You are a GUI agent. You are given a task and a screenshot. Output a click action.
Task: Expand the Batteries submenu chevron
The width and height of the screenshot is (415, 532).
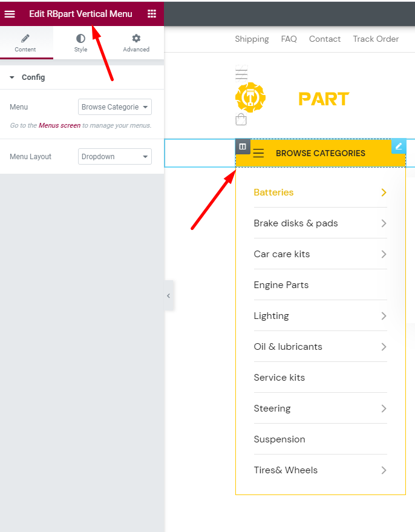click(384, 192)
